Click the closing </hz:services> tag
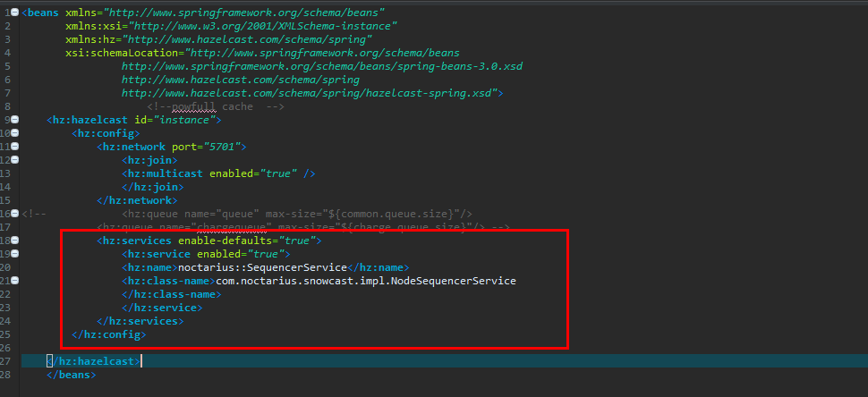 pyautogui.click(x=140, y=321)
